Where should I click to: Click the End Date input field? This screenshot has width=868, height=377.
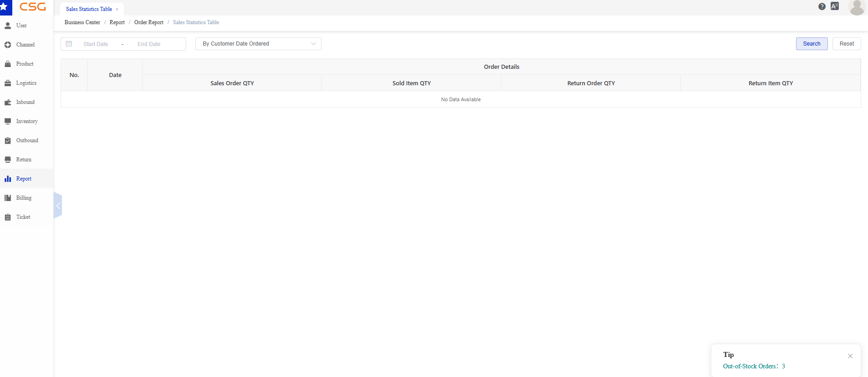click(x=149, y=44)
